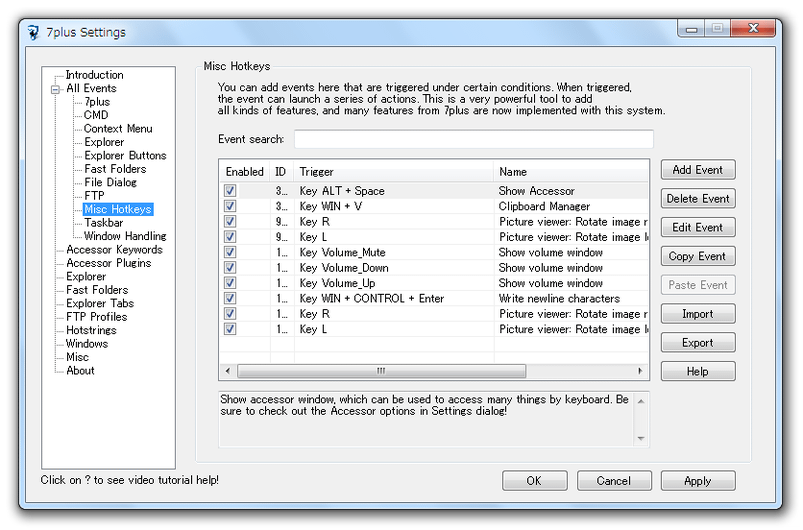Select the 'Write newline characters' row
The height and width of the screenshot is (530, 803).
pos(434,299)
